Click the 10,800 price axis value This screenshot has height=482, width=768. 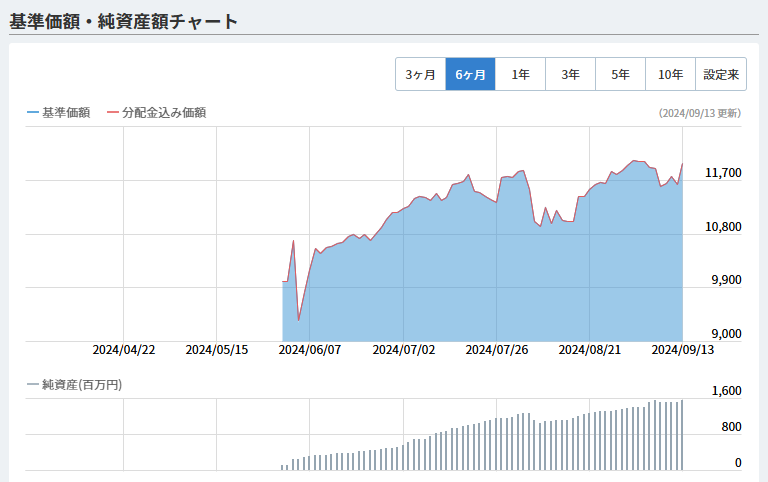[723, 227]
